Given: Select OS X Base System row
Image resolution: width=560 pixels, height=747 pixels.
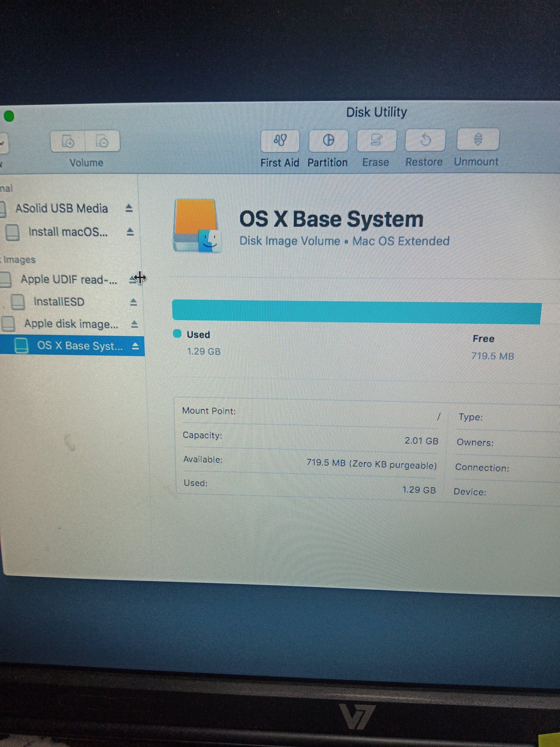Looking at the screenshot, I should [x=72, y=345].
